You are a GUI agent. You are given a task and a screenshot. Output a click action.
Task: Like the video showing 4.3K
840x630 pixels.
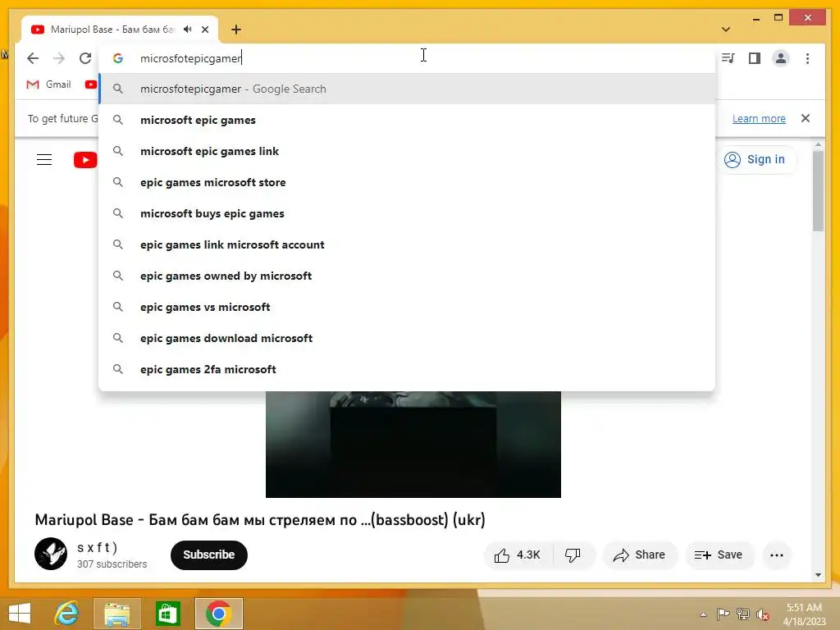point(517,555)
